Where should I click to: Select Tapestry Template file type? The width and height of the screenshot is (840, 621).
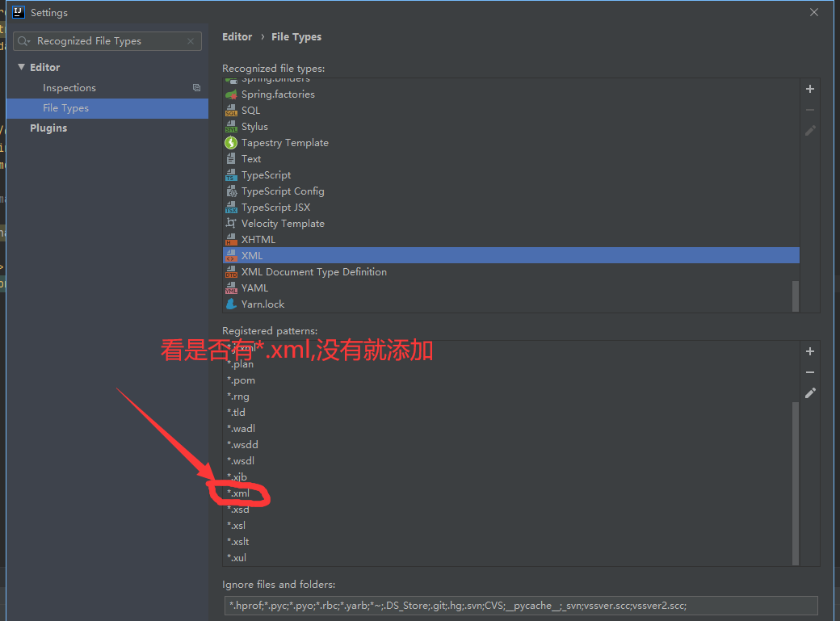pyautogui.click(x=511, y=142)
